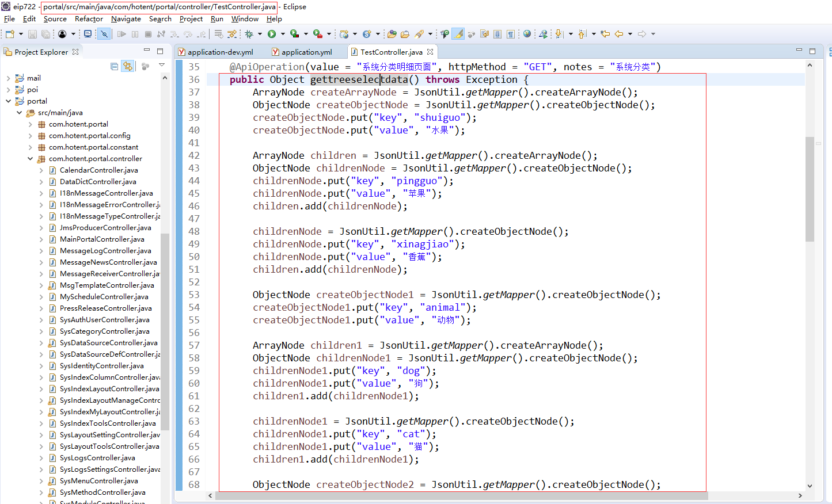Open the Refactor menu
Viewport: 832px width, 504px height.
[x=89, y=19]
